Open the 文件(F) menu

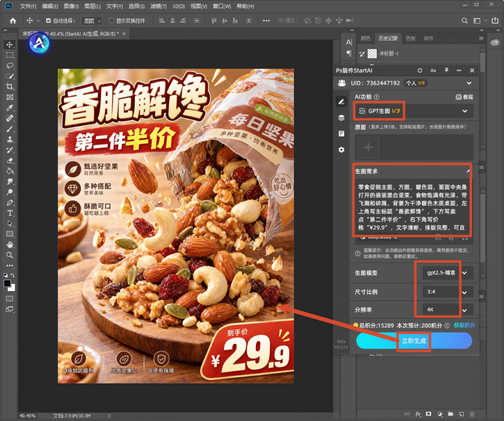pyautogui.click(x=28, y=6)
